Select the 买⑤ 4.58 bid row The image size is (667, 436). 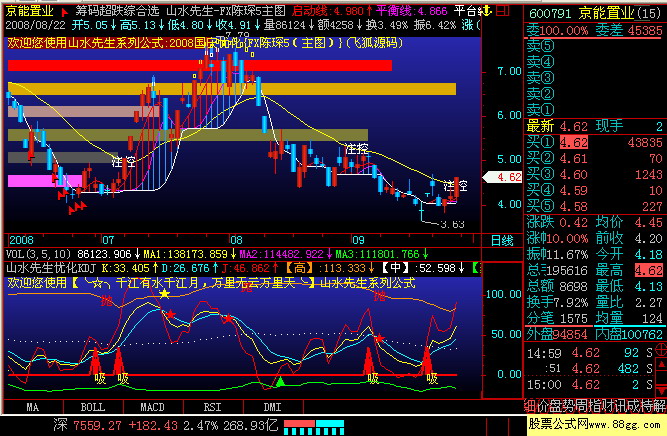click(x=595, y=206)
